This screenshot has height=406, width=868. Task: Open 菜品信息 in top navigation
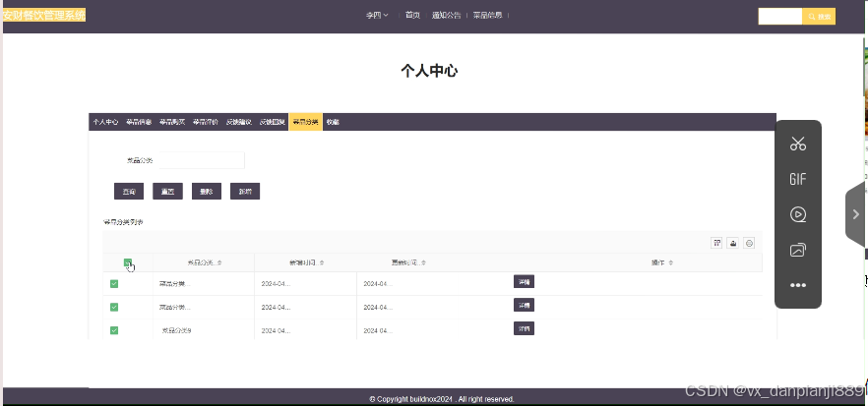coord(488,16)
